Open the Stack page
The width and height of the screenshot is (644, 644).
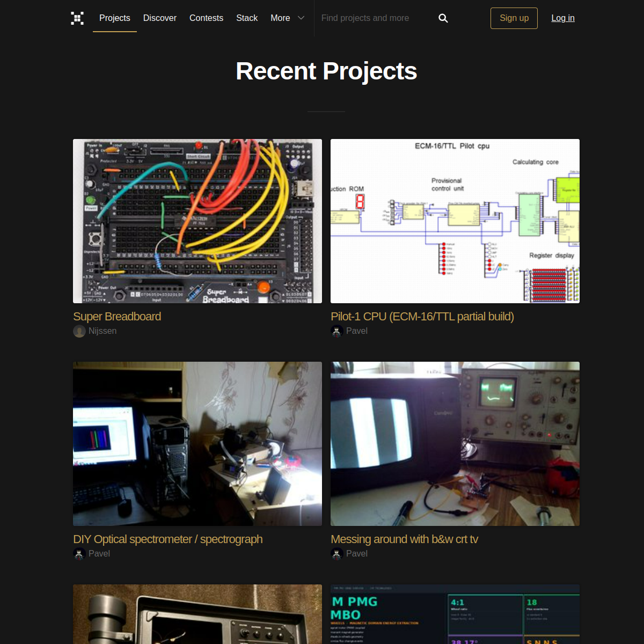click(x=247, y=18)
